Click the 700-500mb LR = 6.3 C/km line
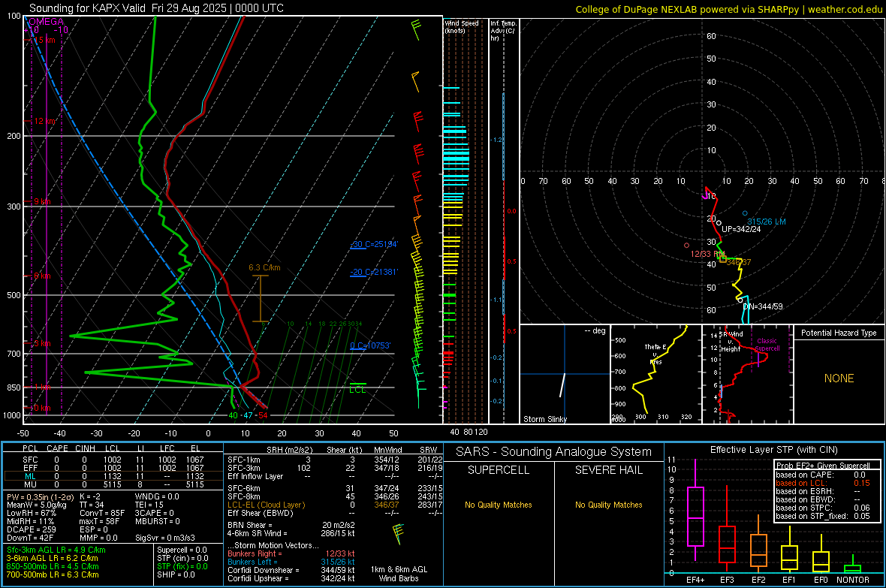886x588 pixels. click(53, 574)
